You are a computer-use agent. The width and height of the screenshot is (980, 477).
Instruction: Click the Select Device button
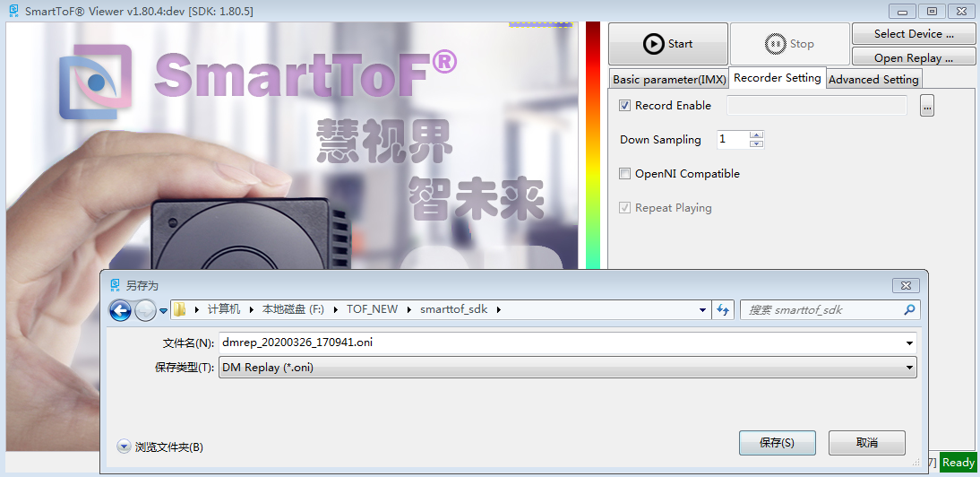point(914,34)
